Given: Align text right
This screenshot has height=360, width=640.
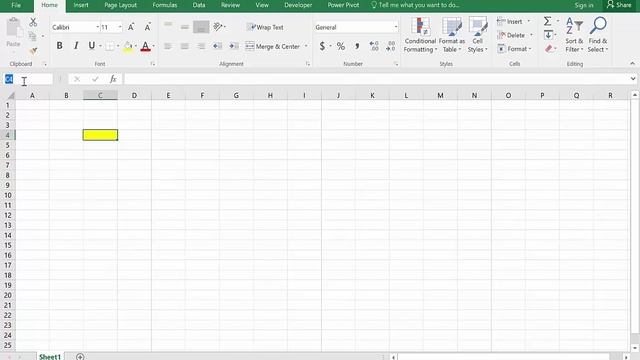Looking at the screenshot, I should [201, 46].
